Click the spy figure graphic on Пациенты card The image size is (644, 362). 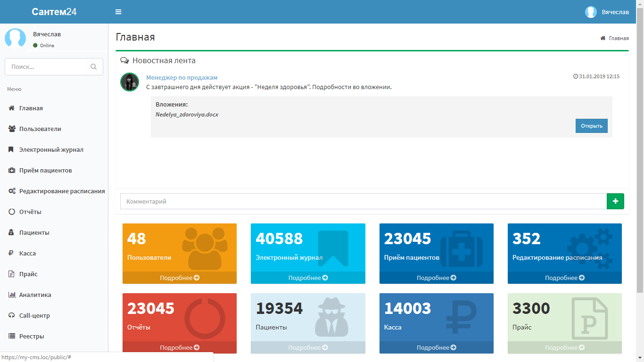pyautogui.click(x=332, y=317)
